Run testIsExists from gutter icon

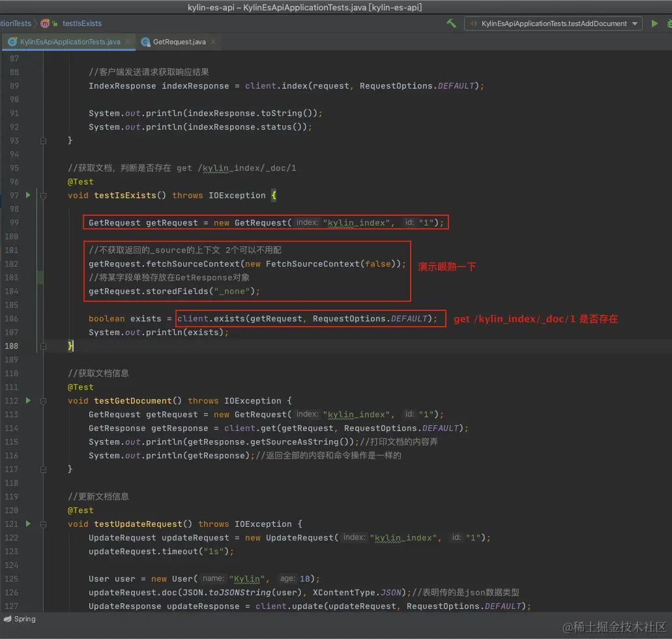tap(28, 195)
